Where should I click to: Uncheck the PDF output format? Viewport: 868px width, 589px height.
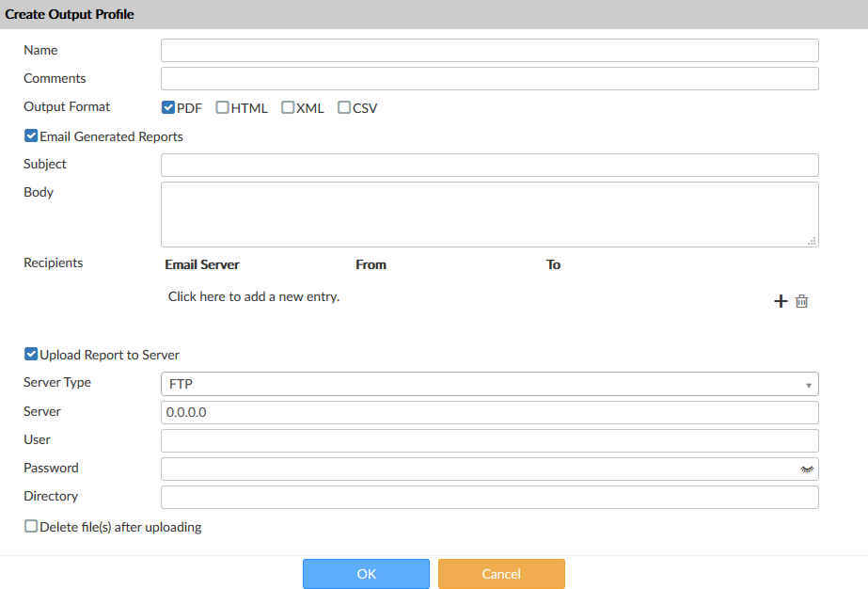[x=168, y=107]
